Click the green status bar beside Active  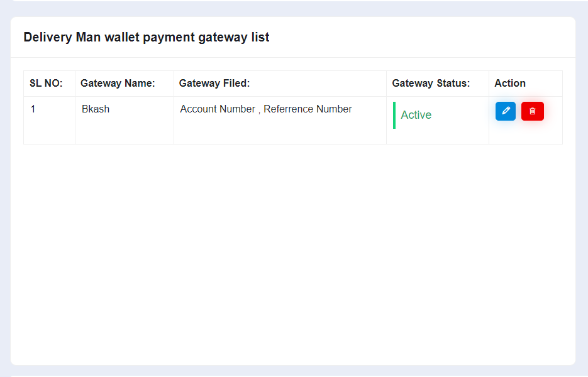(x=393, y=115)
